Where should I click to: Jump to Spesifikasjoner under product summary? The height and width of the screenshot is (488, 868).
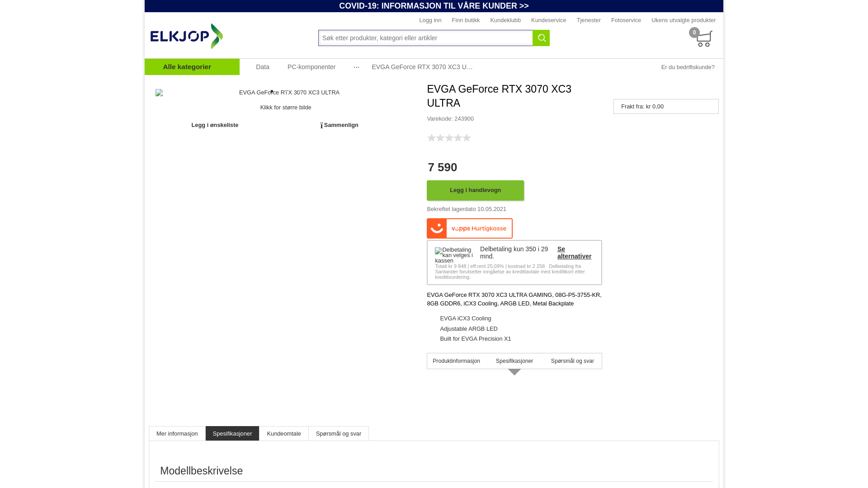click(x=514, y=361)
